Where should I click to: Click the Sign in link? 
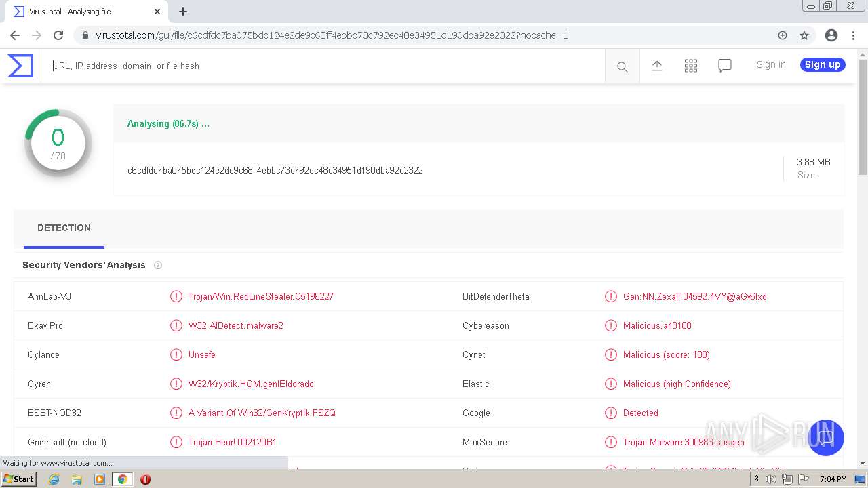(771, 65)
